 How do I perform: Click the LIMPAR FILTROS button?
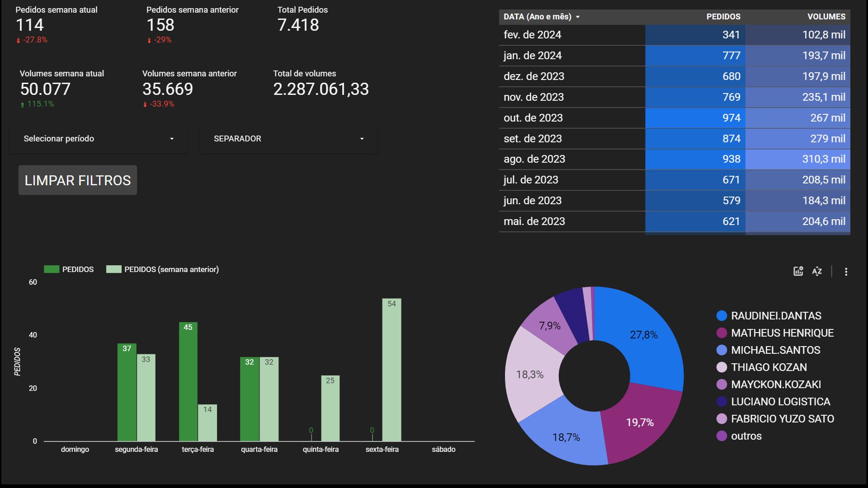78,180
